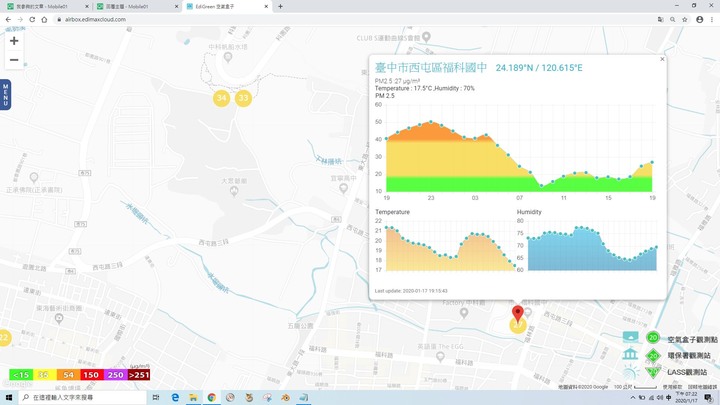Close the station info popup with the X
The width and height of the screenshot is (720, 405).
point(662,59)
